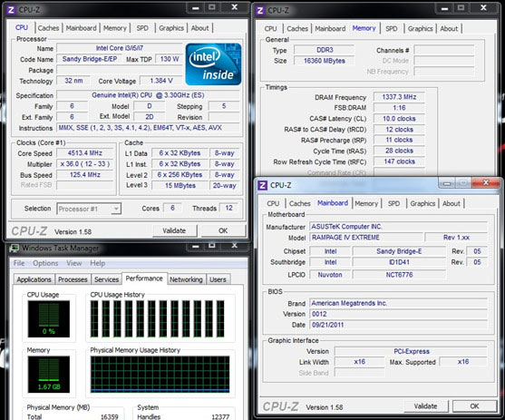Go to Caches tab in Mainboard window
The width and height of the screenshot is (505, 420).
[x=300, y=203]
